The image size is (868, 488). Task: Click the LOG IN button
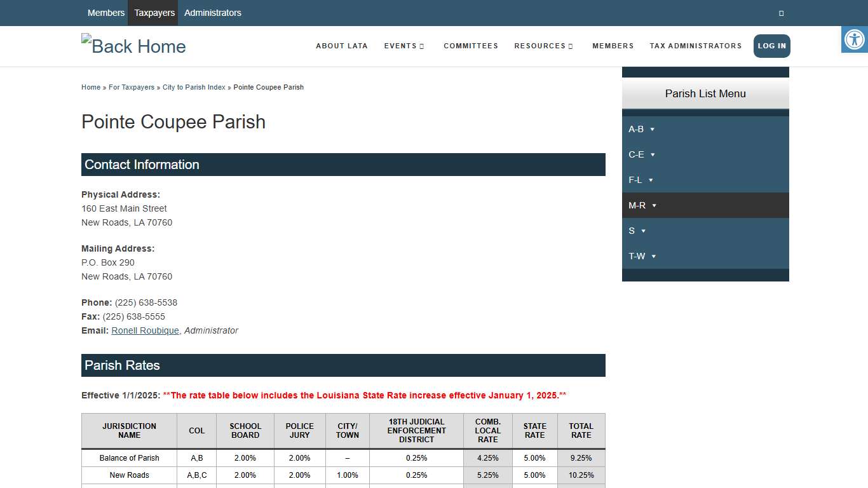click(771, 46)
